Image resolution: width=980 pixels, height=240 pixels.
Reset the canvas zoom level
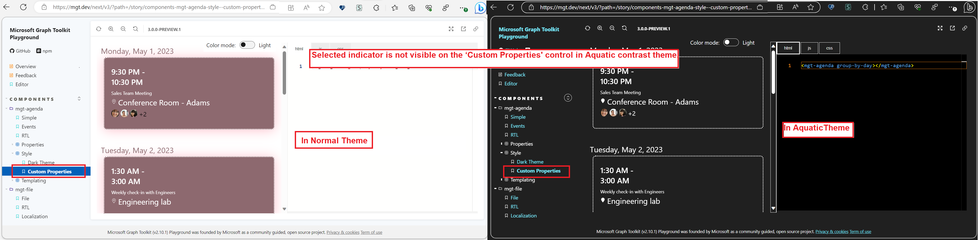[135, 28]
